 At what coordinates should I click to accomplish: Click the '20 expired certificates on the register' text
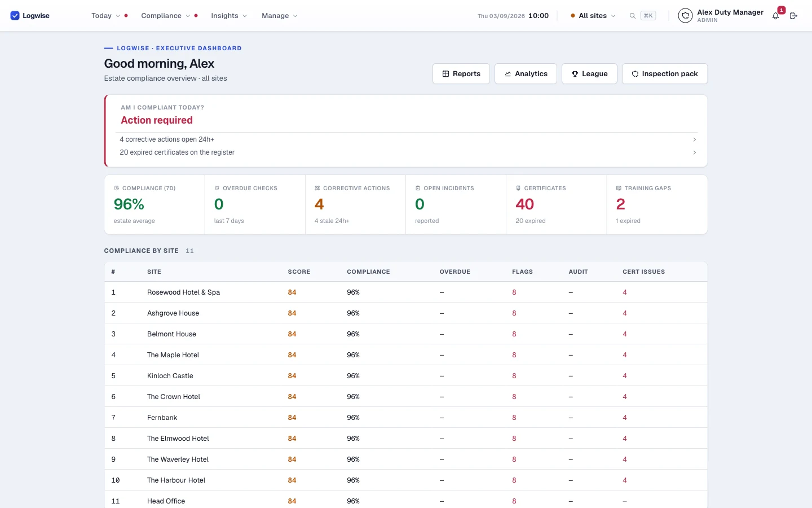(x=177, y=152)
